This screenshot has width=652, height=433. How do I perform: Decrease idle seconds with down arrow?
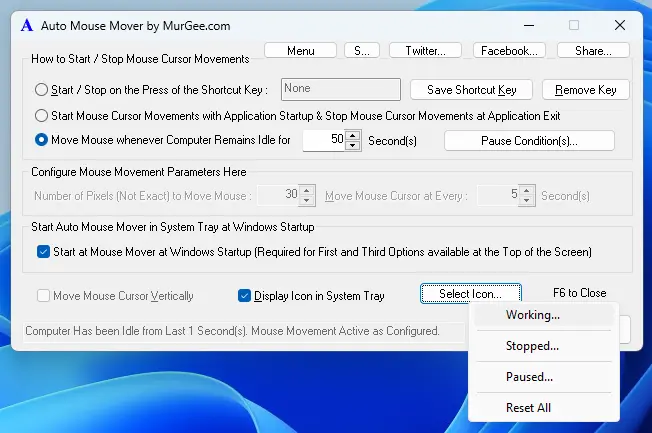(353, 146)
